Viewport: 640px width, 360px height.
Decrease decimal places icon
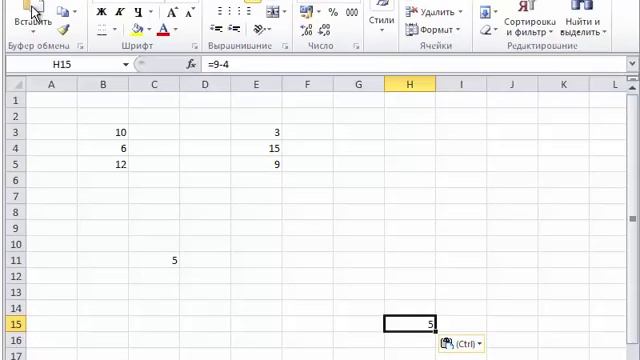pyautogui.click(x=324, y=29)
